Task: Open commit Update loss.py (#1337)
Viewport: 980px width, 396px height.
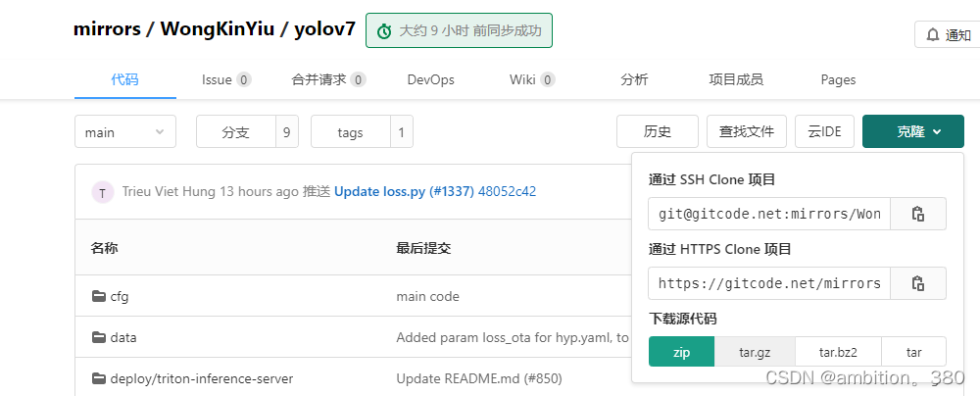Action: pyautogui.click(x=404, y=191)
